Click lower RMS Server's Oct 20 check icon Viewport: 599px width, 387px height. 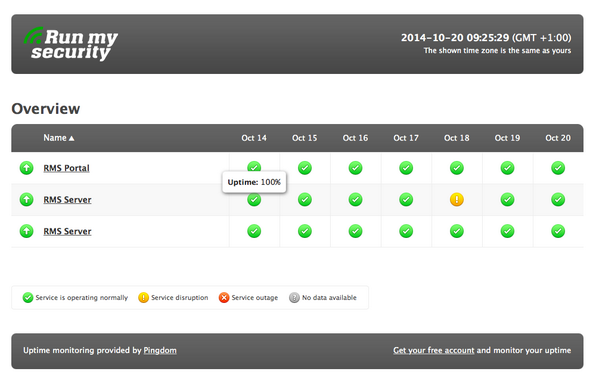point(558,231)
